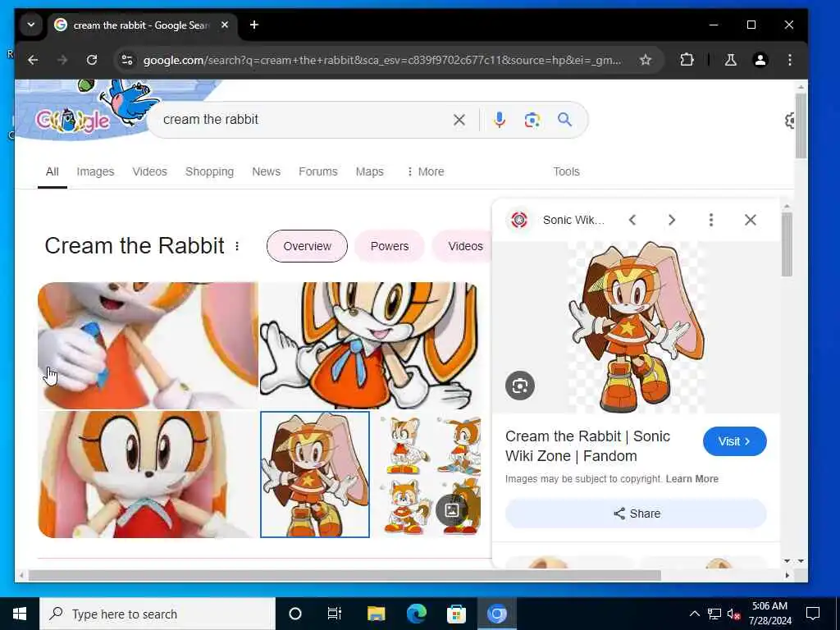Open Cortana circle on the taskbar
840x630 pixels.
295,614
